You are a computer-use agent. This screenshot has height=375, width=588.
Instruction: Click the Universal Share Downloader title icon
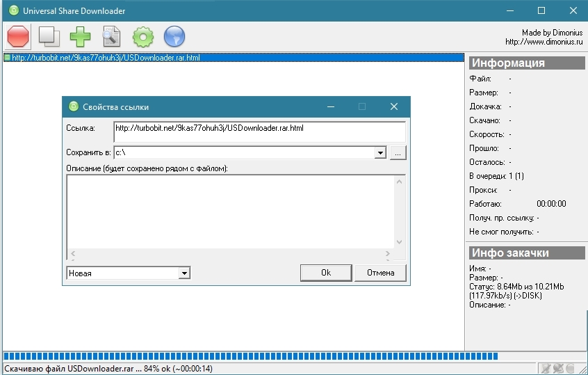pyautogui.click(x=13, y=10)
